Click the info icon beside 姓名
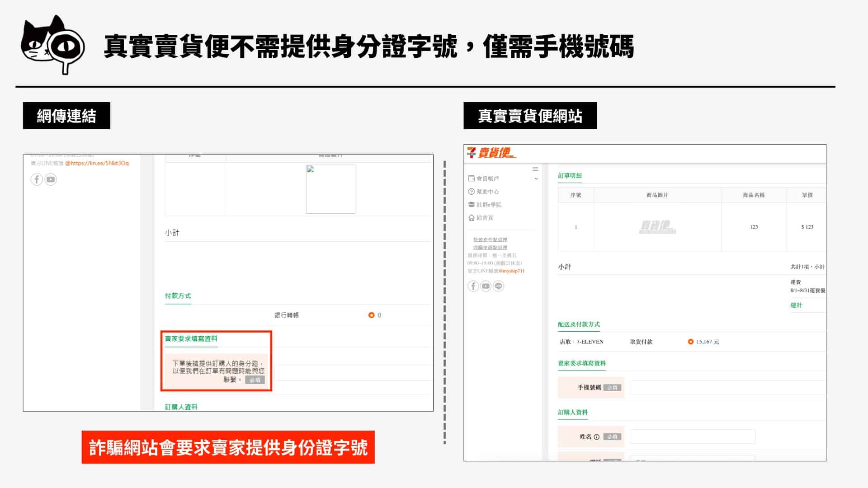 [596, 437]
